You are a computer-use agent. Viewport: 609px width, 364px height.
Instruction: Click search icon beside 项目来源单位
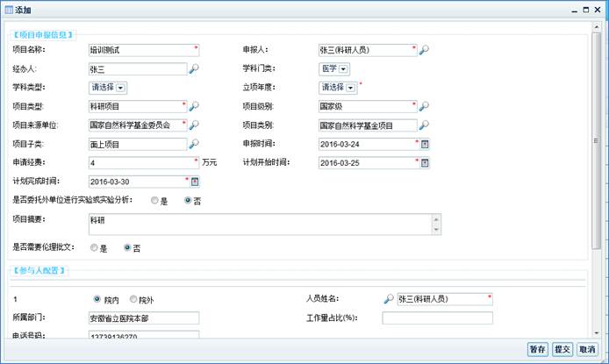click(195, 125)
